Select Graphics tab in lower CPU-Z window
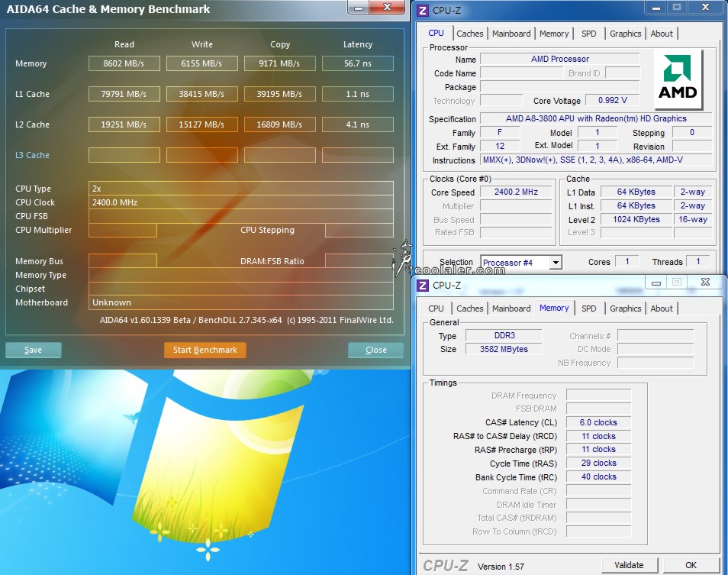 pyautogui.click(x=625, y=308)
